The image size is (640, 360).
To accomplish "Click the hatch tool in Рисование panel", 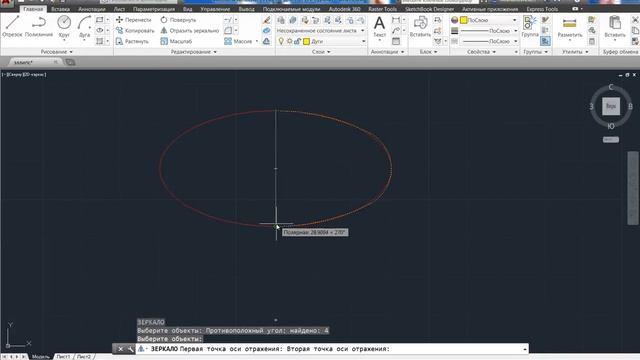I will (x=100, y=41).
